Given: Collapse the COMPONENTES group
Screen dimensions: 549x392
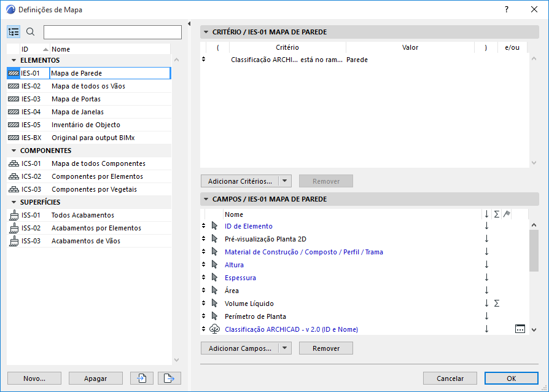Looking at the screenshot, I should [14, 151].
